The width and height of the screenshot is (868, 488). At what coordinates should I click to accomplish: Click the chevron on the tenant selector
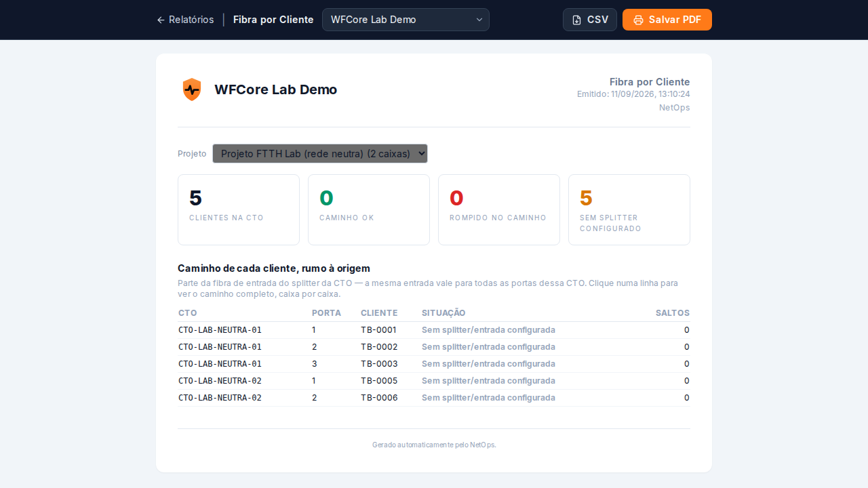tap(479, 20)
